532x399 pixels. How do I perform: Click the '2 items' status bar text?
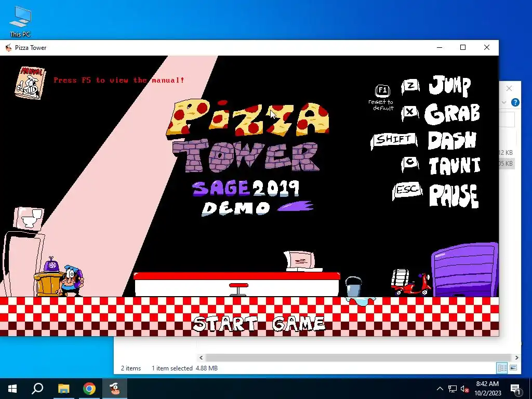(x=131, y=368)
